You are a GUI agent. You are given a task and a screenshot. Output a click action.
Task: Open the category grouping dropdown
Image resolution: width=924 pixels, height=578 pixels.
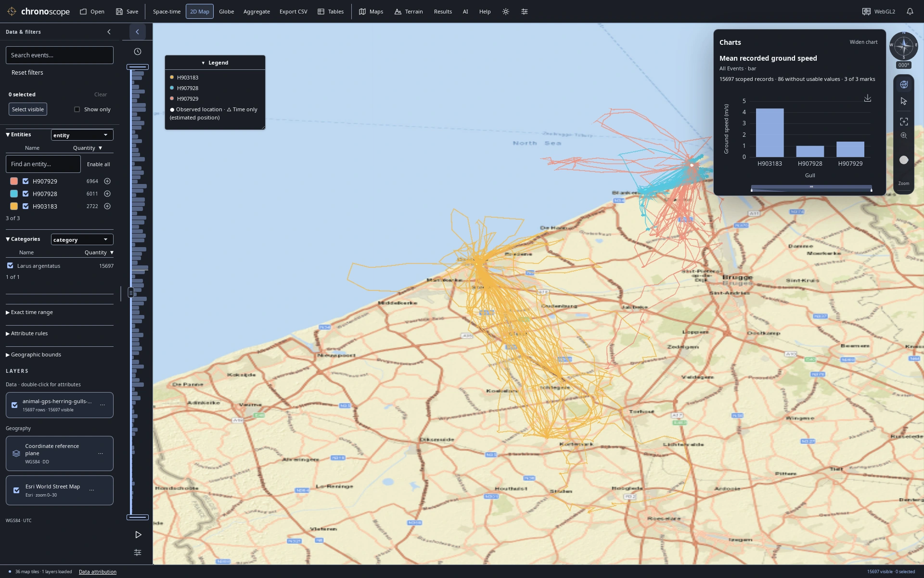(x=82, y=239)
